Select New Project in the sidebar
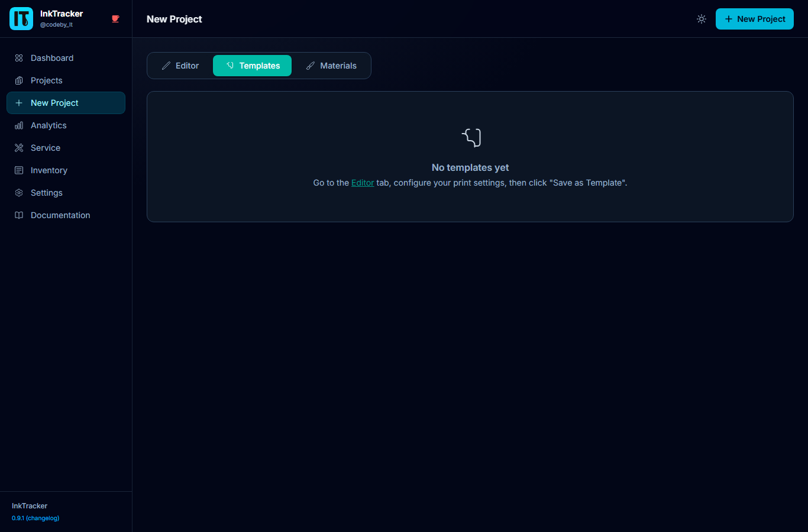This screenshot has width=808, height=532. [x=66, y=103]
